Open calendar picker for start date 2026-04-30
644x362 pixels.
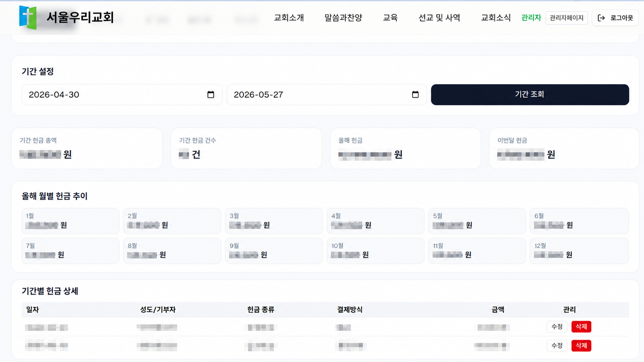(x=211, y=95)
